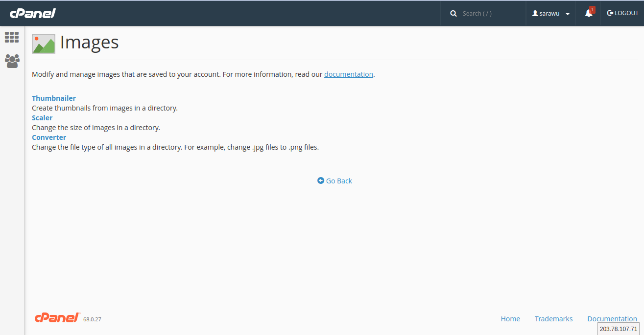Click the red notification count badge
The image size is (644, 335).
[x=592, y=9]
